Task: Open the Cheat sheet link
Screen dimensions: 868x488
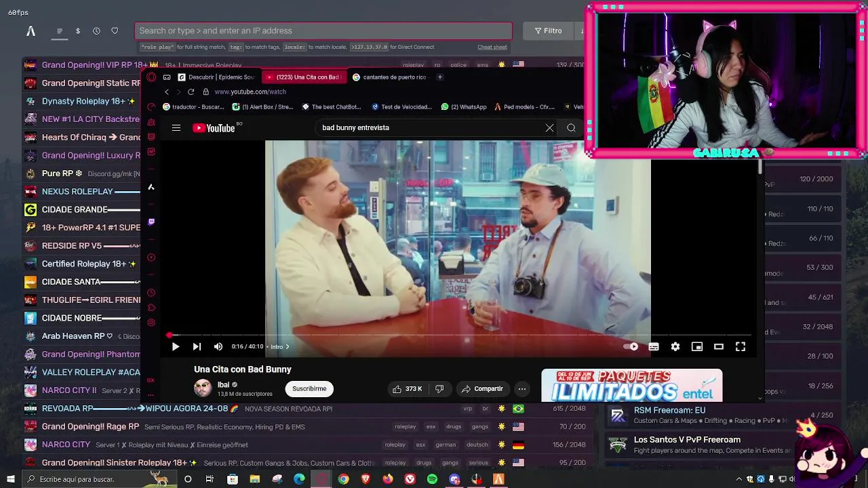Action: (x=492, y=47)
